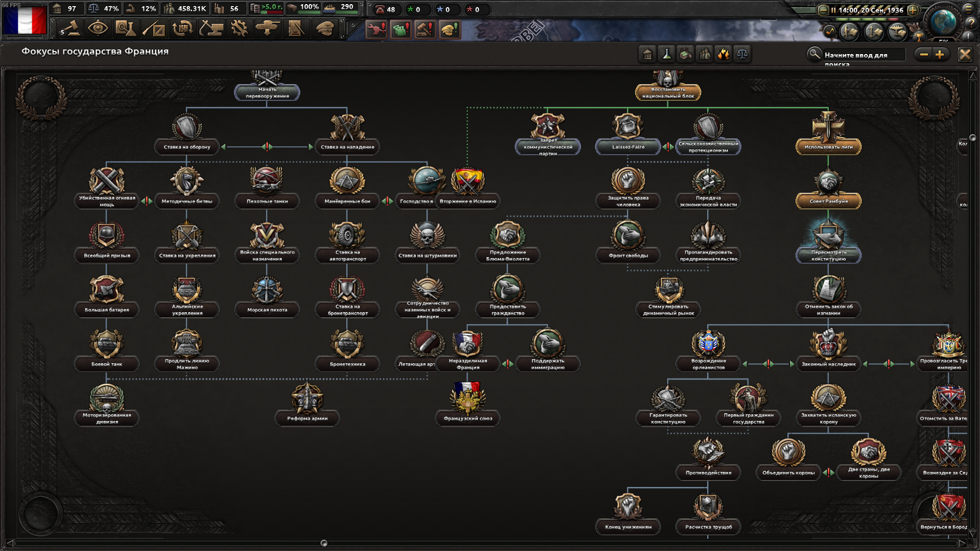Click the focus tree left scroll arrow
This screenshot has height=551, width=980.
click(9, 543)
